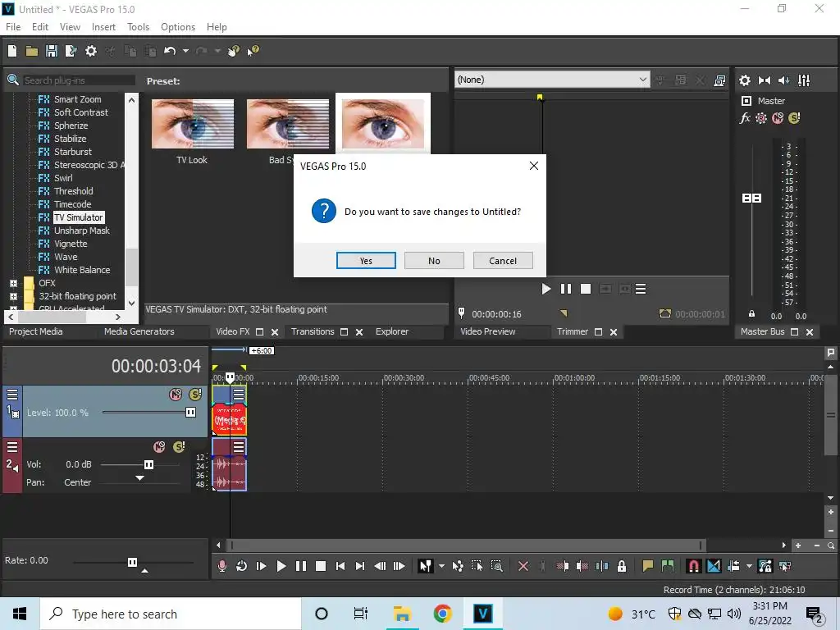840x630 pixels.
Task: Adjust the playback Rate slider
Action: click(132, 562)
